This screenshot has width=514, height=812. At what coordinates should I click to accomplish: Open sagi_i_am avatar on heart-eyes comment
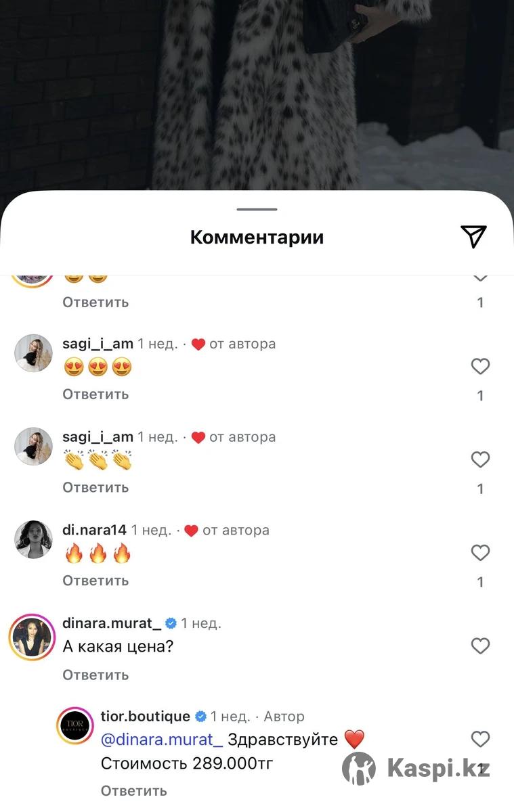point(33,353)
